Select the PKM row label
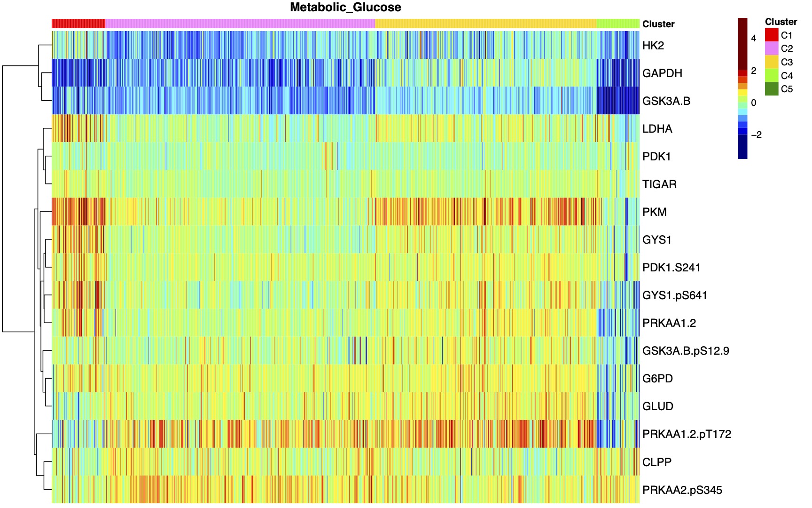812x508 pixels. [x=655, y=212]
